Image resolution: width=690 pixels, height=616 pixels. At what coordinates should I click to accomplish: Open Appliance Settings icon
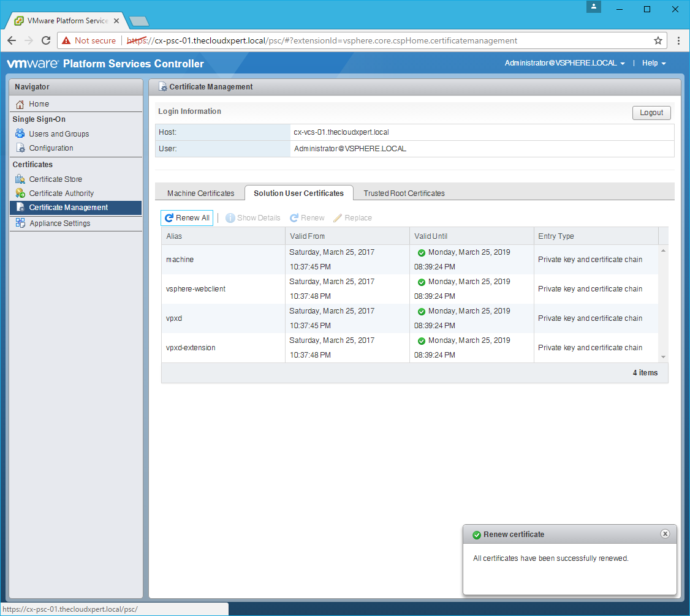[20, 223]
